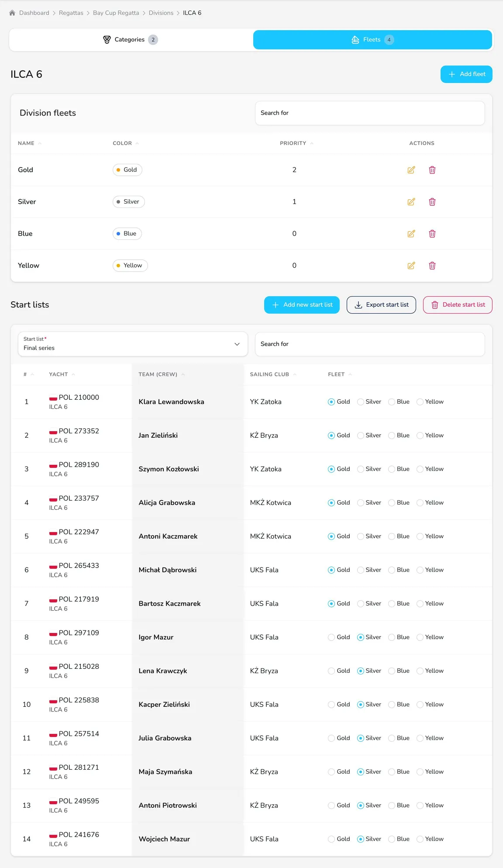Select Yellow fleet for Szymon Kozłowski
Screen dimensions: 503x868
click(420, 469)
